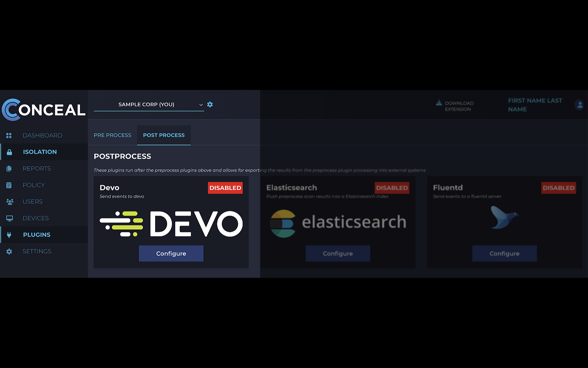Click the Devo card title

(x=110, y=188)
